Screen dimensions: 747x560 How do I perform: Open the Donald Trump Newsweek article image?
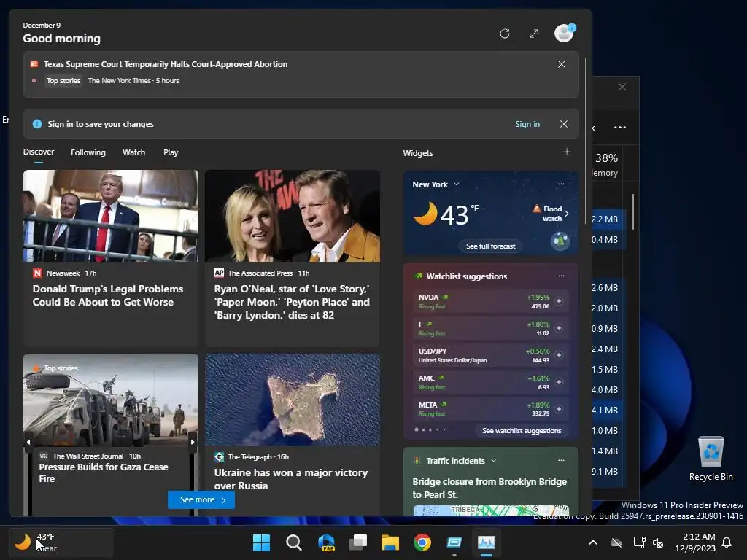(111, 216)
